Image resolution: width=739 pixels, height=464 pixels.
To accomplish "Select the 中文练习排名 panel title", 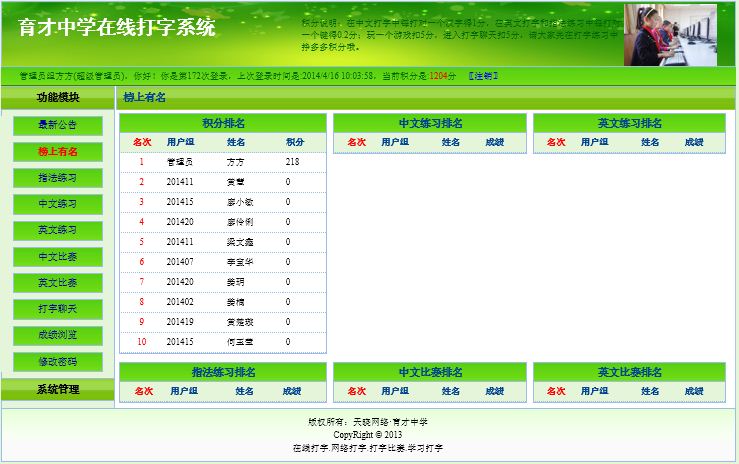I will [x=430, y=123].
